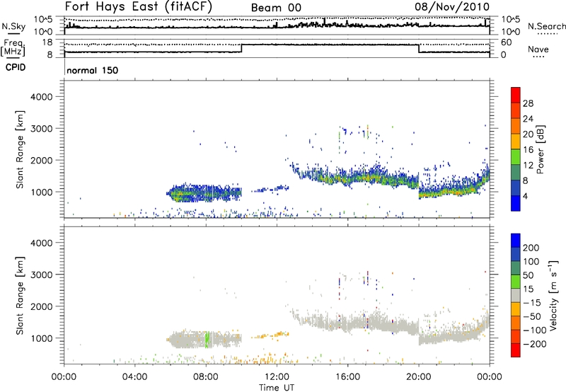Click the 'Power [dB]' colorbar label
566x392 pixels.
(x=540, y=149)
